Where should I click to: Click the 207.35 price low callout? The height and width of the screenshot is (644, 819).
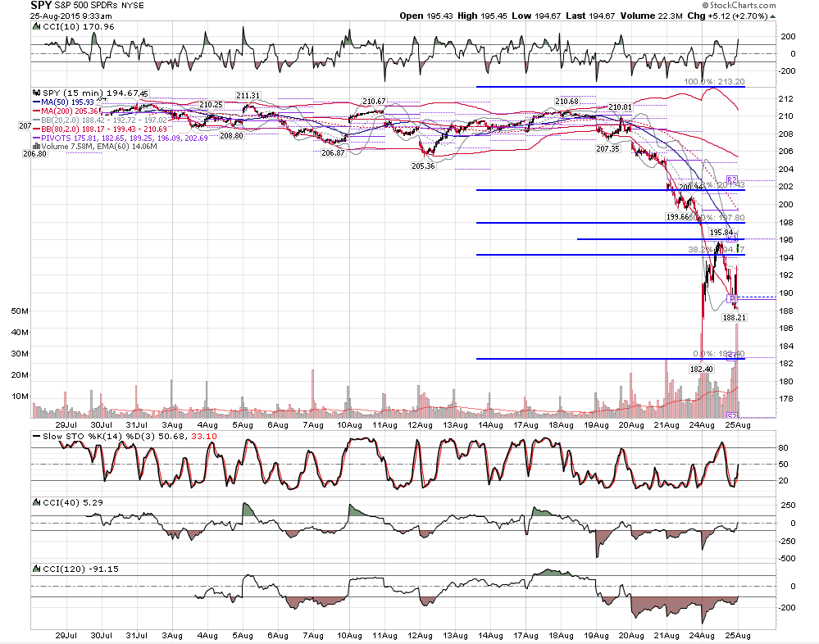click(x=607, y=149)
